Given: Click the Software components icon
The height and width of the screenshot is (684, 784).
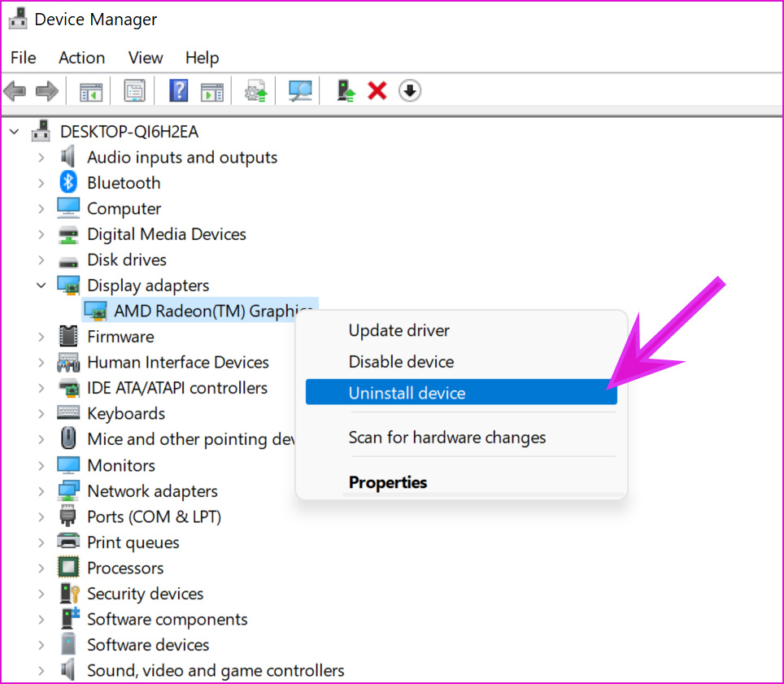Looking at the screenshot, I should click(x=69, y=618).
